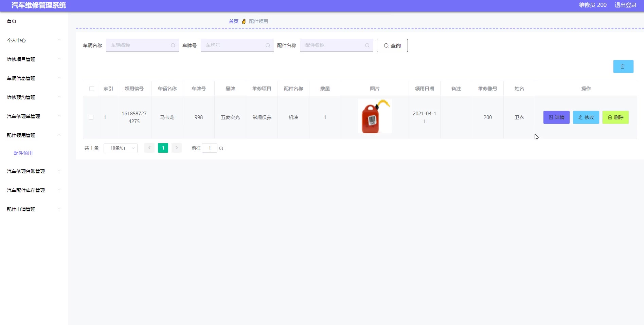The width and height of the screenshot is (644, 325).
Task: Open 首页 in the sidebar
Action: point(12,21)
